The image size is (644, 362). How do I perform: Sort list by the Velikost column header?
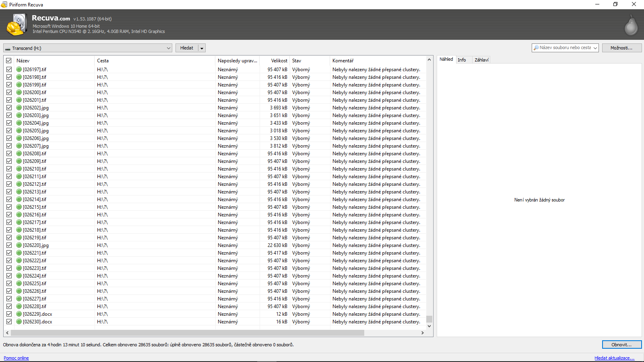279,61
